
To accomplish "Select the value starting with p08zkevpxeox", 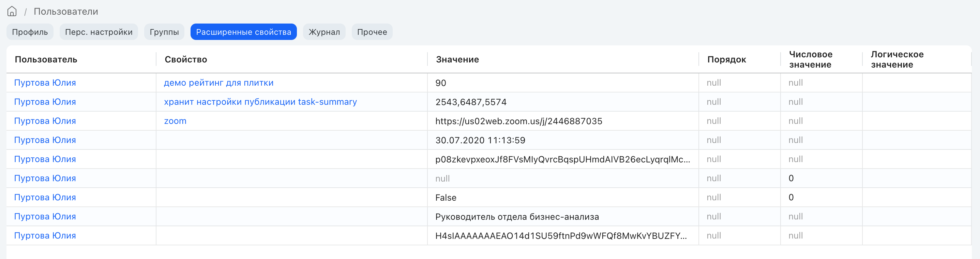I will pyautogui.click(x=563, y=159).
